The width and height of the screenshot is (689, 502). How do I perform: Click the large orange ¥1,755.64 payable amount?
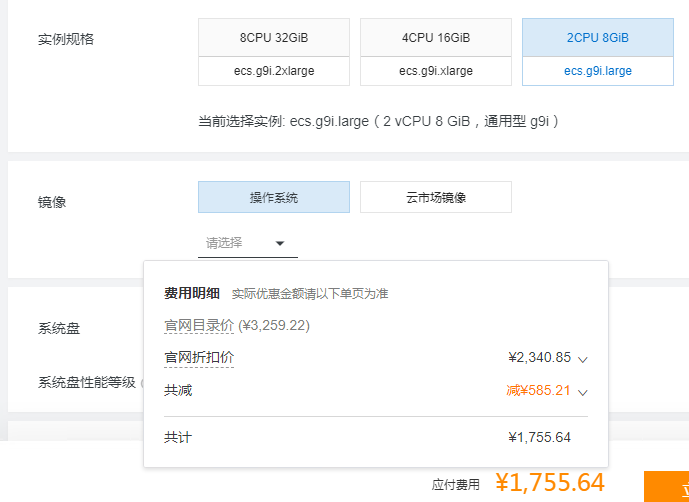coord(549,483)
